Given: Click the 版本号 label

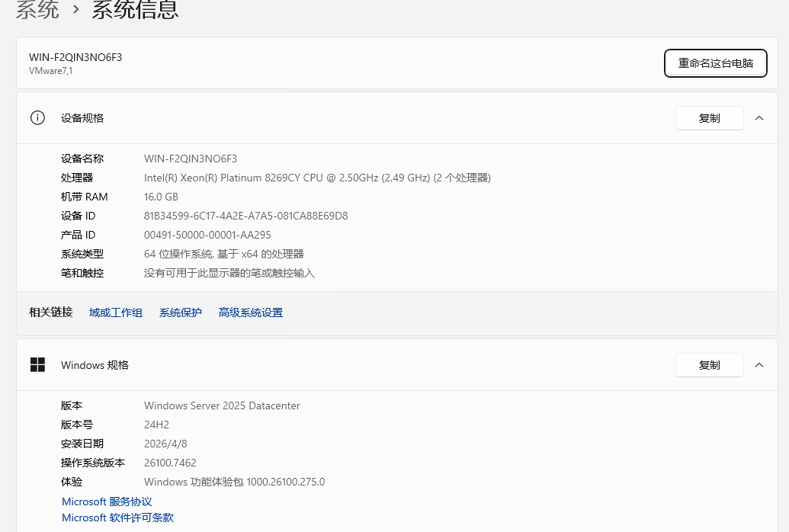Looking at the screenshot, I should point(77,425).
